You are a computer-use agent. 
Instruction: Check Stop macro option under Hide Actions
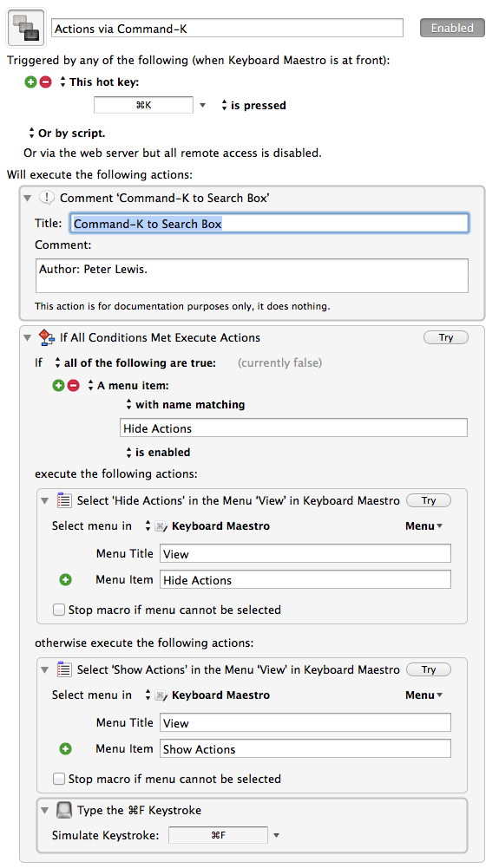click(x=58, y=610)
